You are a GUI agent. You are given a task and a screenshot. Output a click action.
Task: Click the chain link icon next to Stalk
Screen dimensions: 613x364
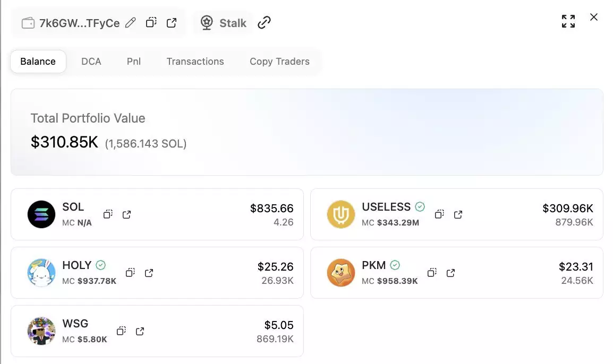[264, 23]
